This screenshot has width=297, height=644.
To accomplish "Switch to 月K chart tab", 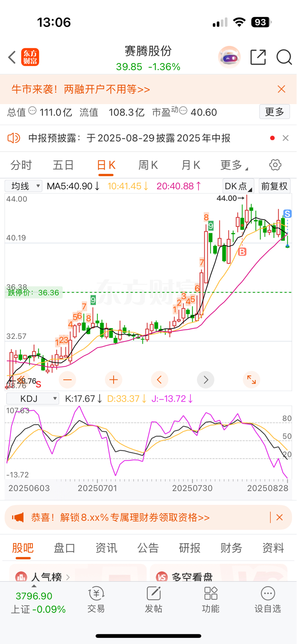I will tap(190, 165).
